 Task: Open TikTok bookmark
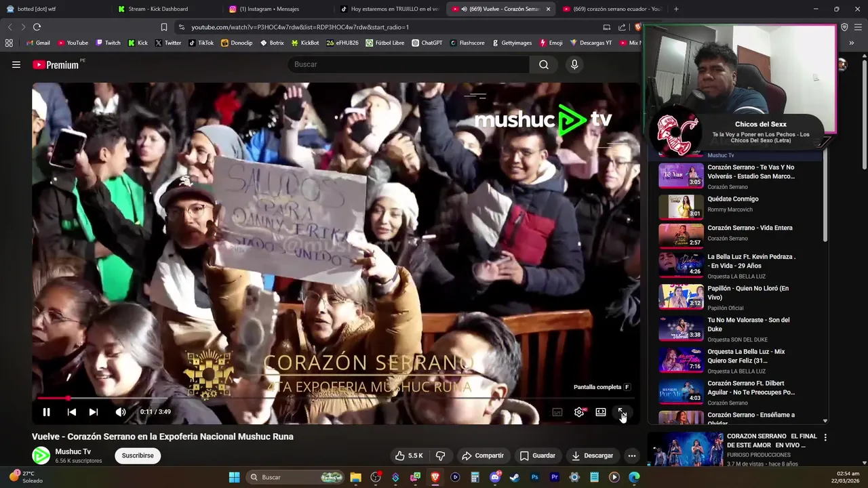(x=201, y=43)
